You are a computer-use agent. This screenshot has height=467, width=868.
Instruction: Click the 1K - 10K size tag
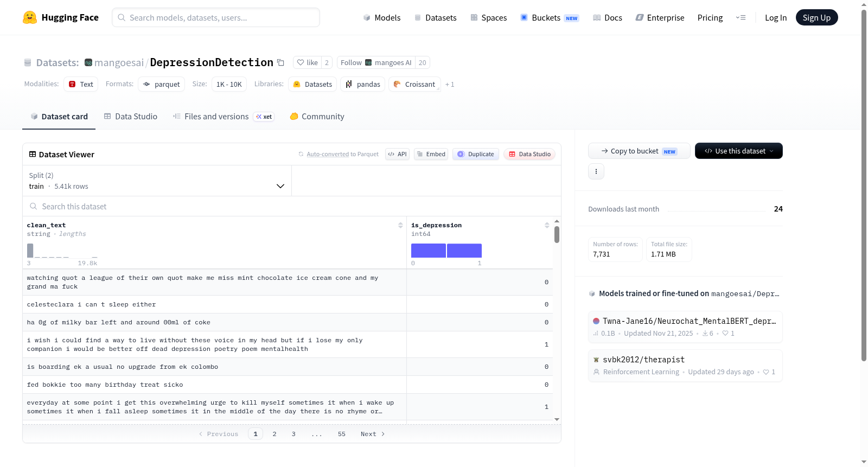[x=229, y=84]
